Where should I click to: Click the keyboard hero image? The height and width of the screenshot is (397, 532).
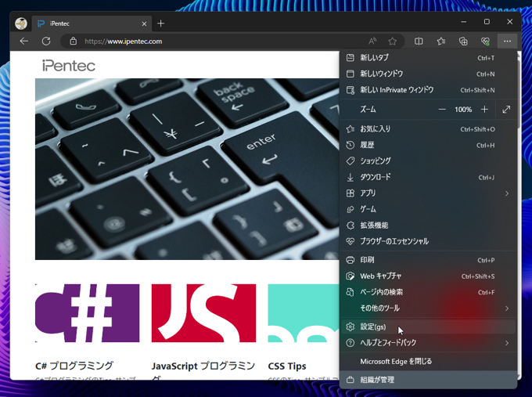(187, 169)
